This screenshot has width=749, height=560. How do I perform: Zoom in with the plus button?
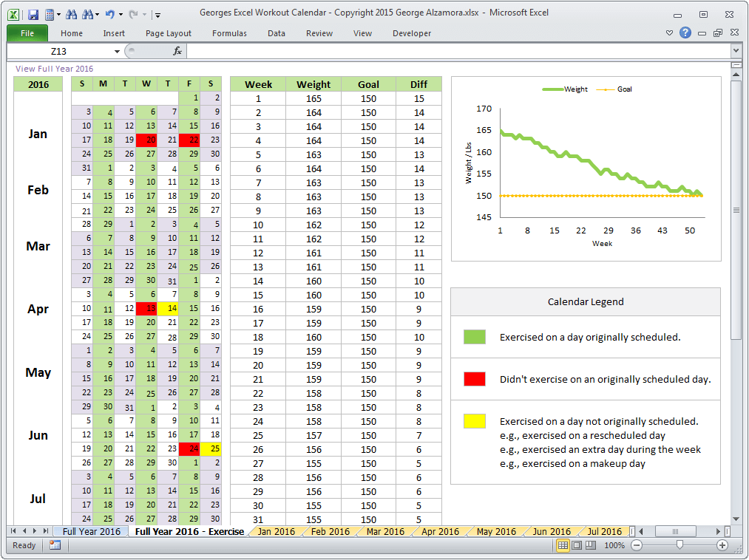[x=722, y=545]
